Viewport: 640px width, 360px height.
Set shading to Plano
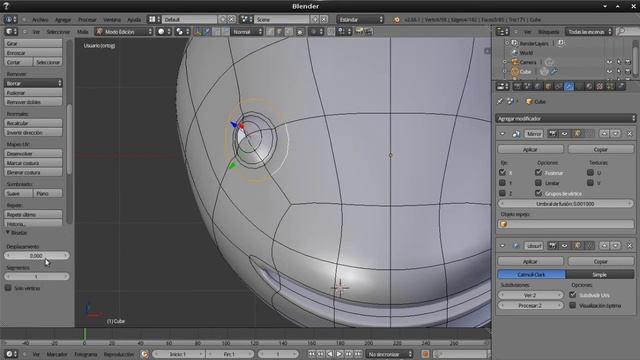point(48,193)
